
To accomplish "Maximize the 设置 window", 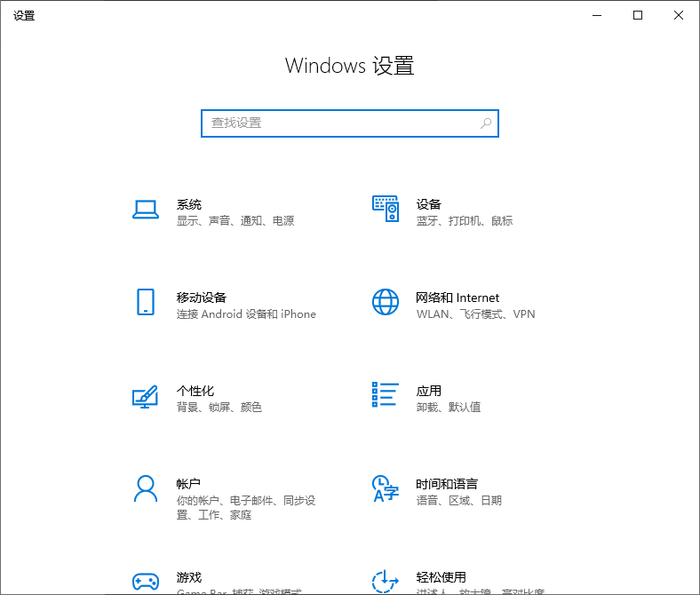I will (x=638, y=16).
